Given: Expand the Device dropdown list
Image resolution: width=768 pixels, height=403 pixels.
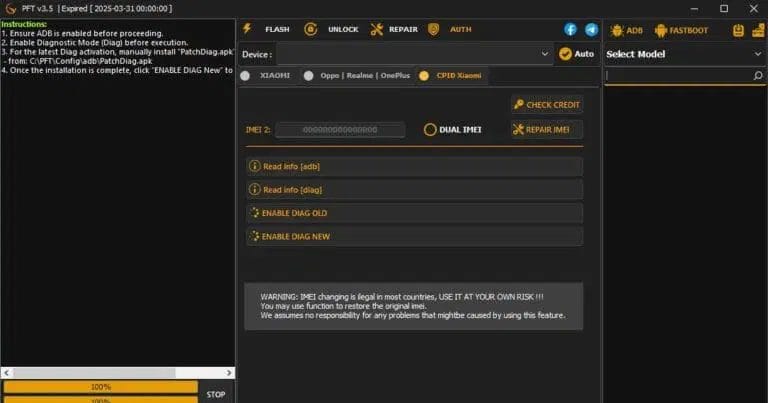Looking at the screenshot, I should 545,54.
